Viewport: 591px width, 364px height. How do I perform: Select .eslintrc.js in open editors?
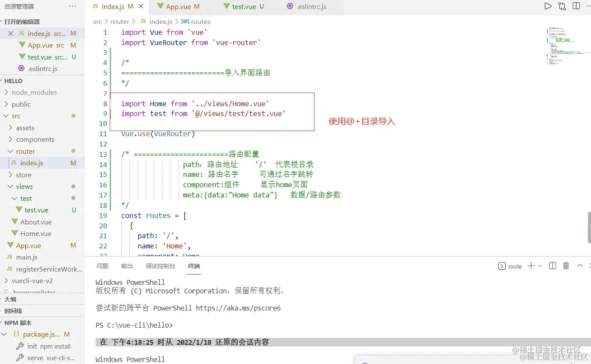point(42,69)
